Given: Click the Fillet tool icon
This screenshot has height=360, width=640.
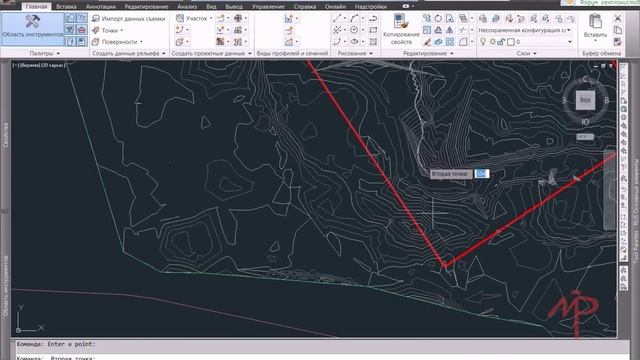Looking at the screenshot, I should pos(463,42).
